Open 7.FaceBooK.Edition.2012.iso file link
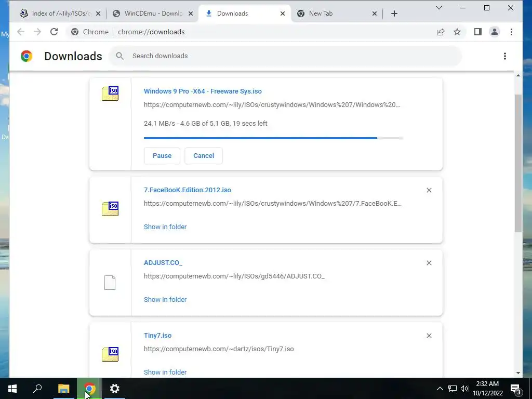The height and width of the screenshot is (399, 532). point(187,190)
